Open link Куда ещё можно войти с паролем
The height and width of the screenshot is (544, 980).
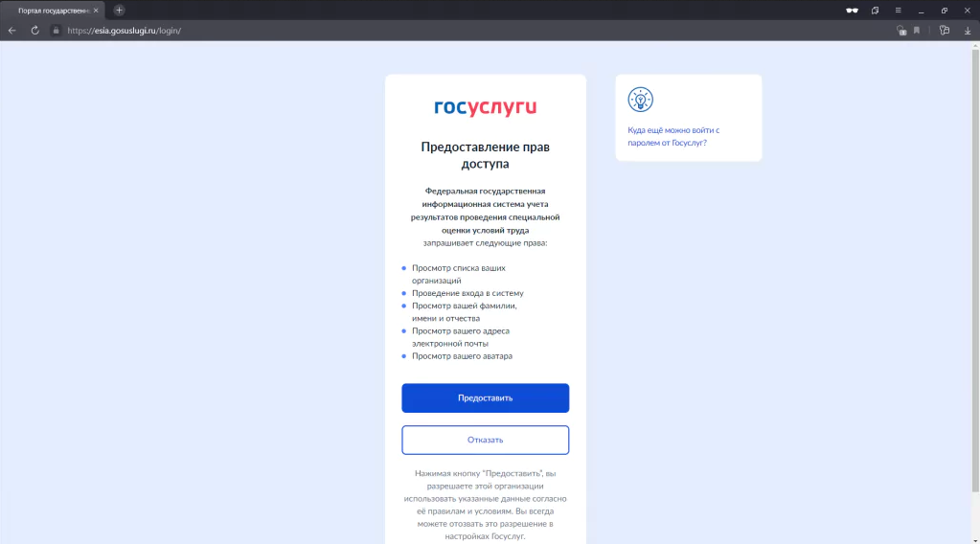673,136
